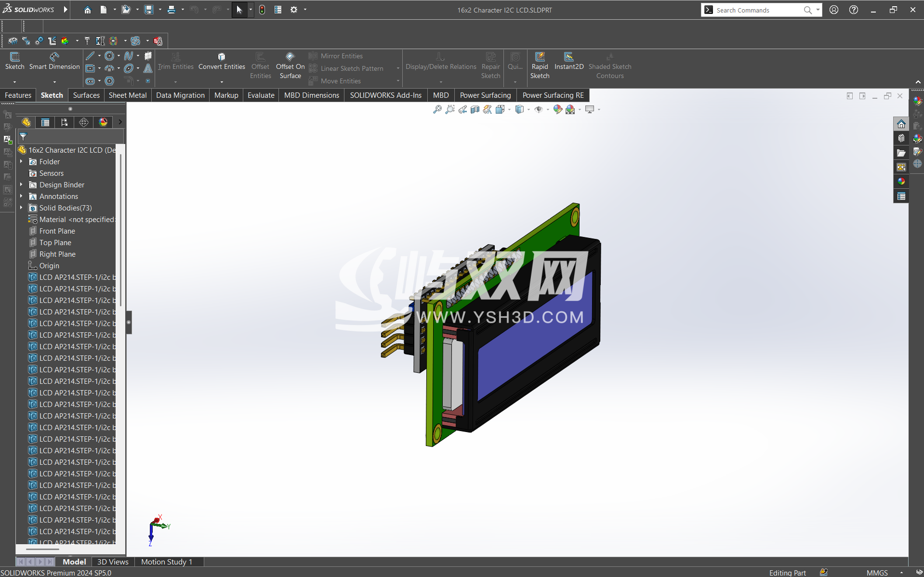Open the Trim Entities tool

tap(175, 63)
